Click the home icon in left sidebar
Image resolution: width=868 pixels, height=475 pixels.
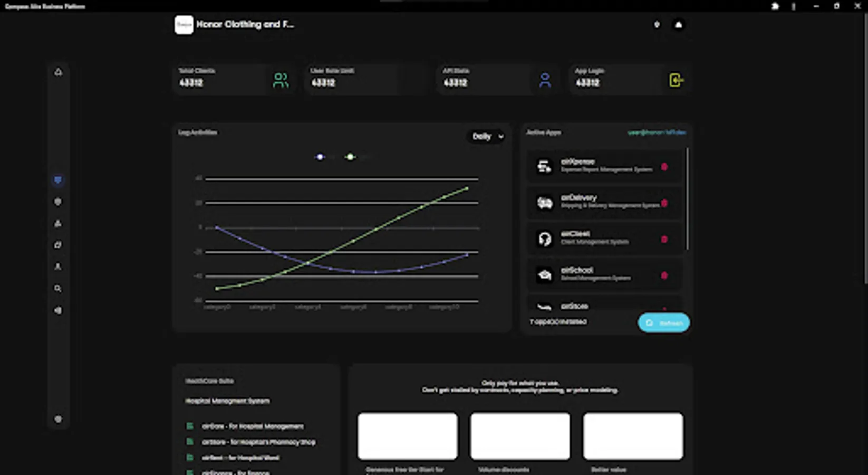pos(58,72)
